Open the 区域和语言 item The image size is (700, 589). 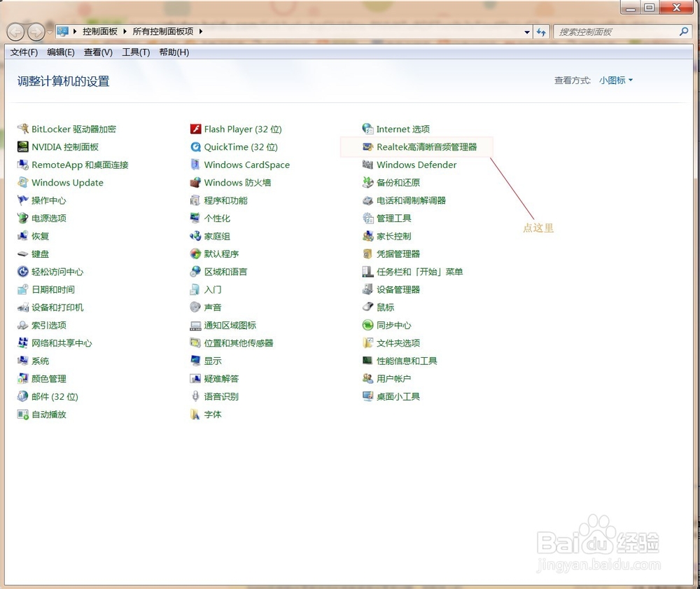click(225, 272)
